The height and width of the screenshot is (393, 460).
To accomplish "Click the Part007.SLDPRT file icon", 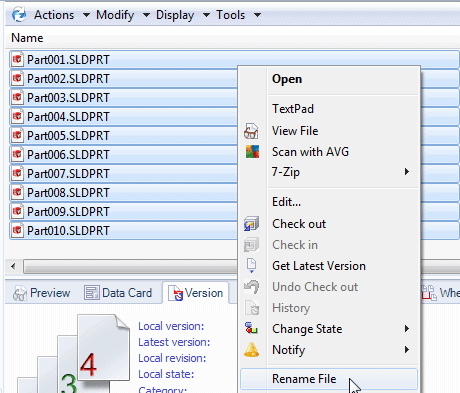I will tap(17, 174).
